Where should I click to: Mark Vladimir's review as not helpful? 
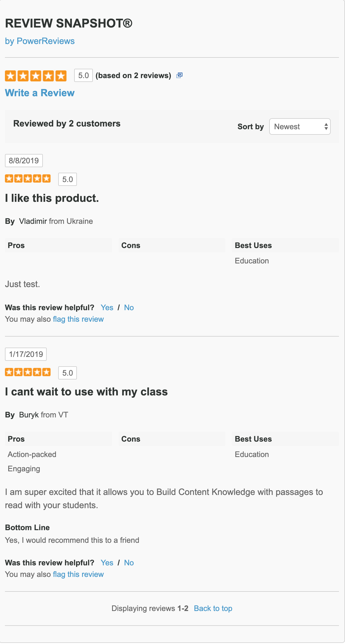(x=129, y=307)
